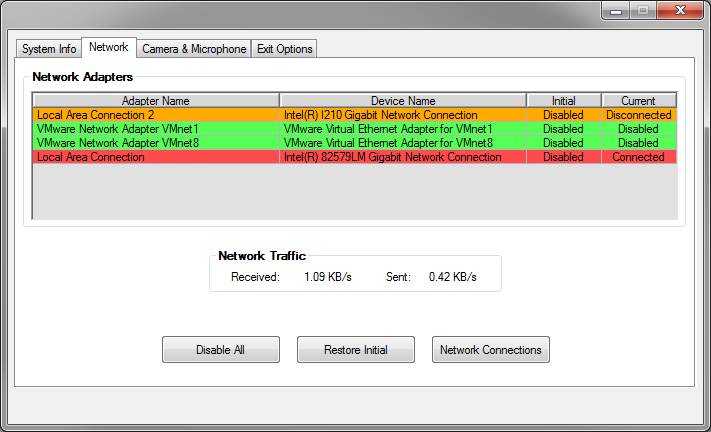Click the Received: label
711x432 pixels.
(x=255, y=277)
